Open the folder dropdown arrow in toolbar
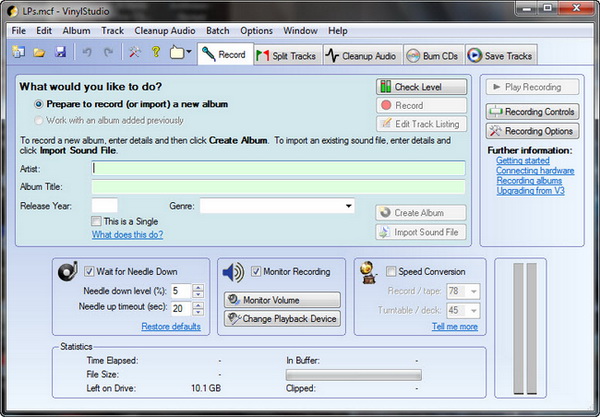 189,52
